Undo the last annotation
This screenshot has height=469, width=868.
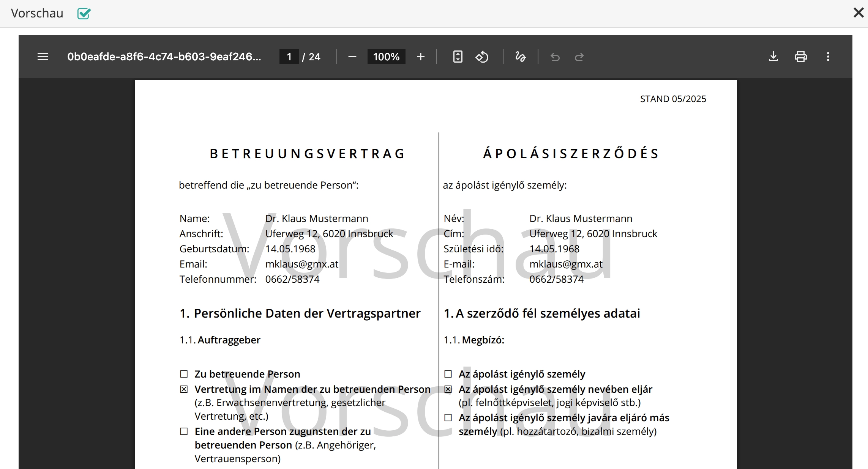coord(555,57)
